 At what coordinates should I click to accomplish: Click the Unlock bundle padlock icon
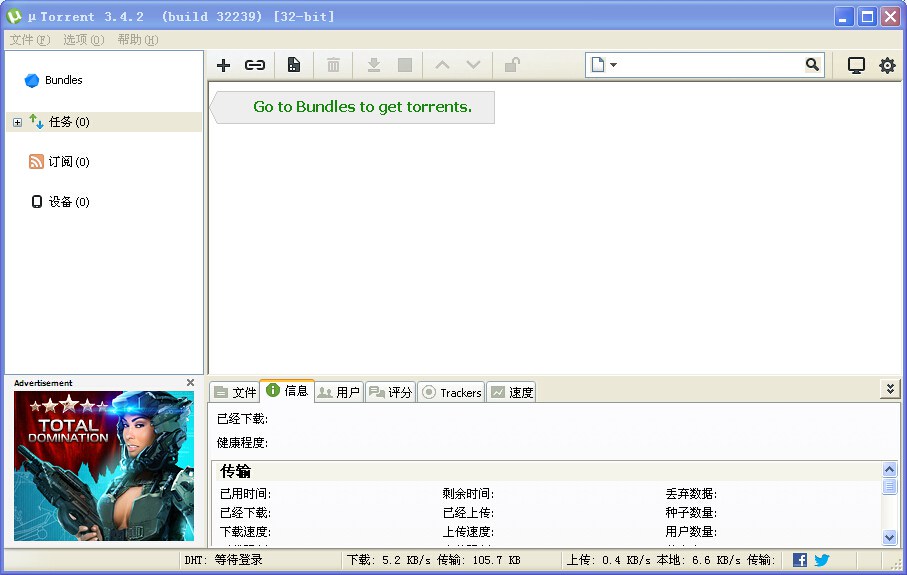click(512, 64)
